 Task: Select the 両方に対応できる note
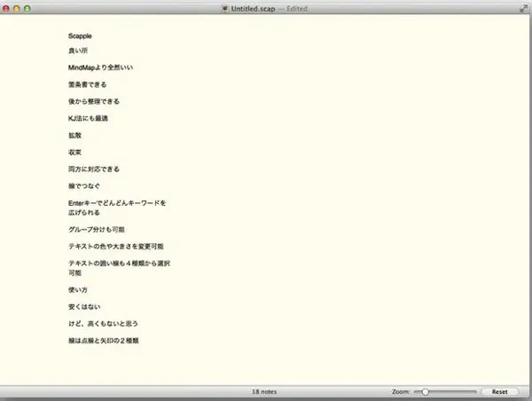[94, 169]
